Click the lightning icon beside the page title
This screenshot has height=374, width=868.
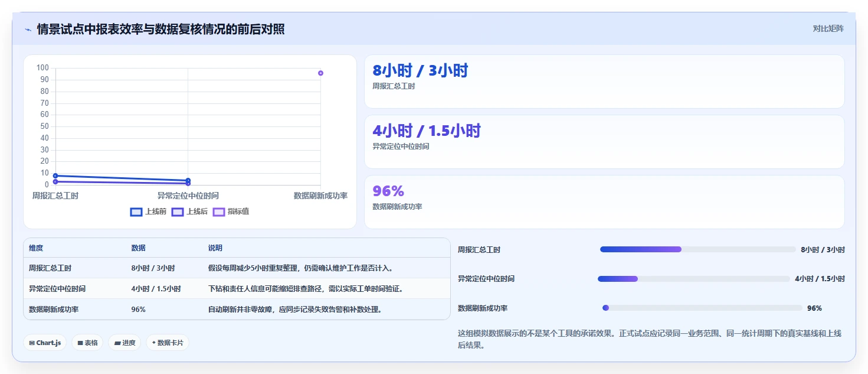point(28,29)
